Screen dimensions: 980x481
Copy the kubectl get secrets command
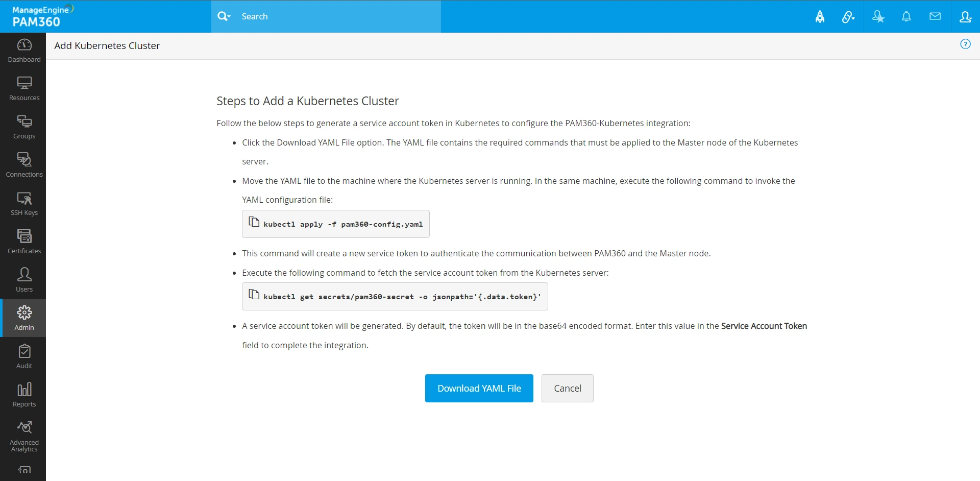254,295
